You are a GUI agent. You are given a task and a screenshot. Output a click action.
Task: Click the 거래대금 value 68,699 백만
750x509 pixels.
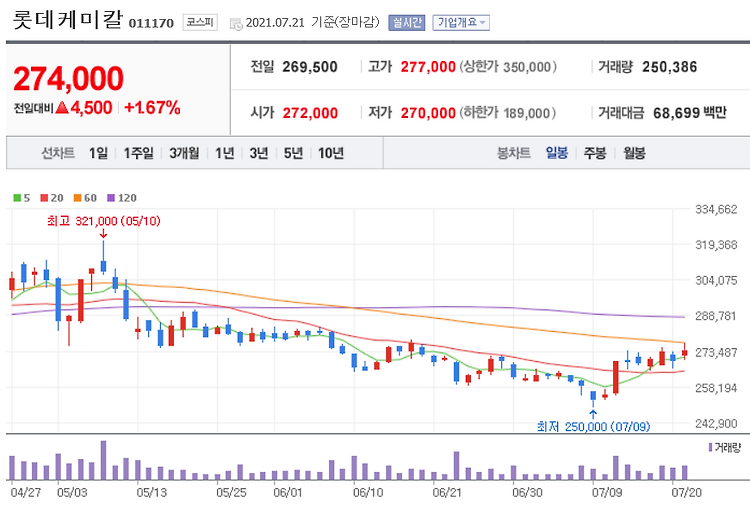690,113
